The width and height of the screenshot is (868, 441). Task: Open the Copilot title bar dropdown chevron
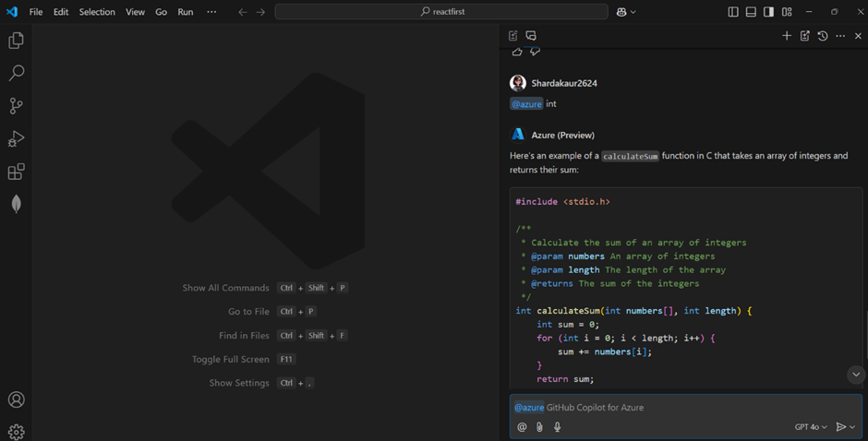click(633, 12)
